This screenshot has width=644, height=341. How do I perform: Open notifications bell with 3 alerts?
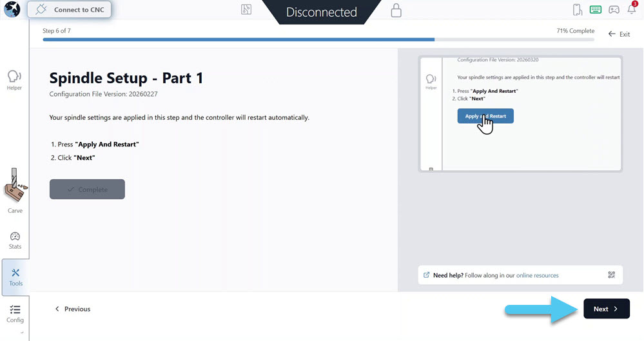632,9
